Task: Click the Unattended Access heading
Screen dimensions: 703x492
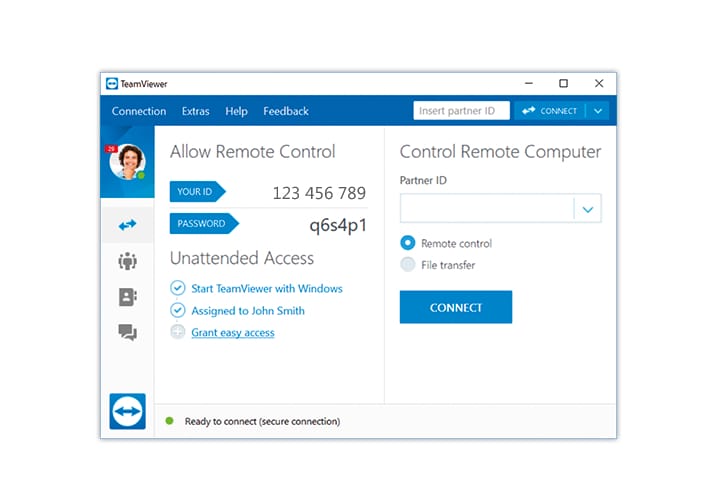Action: click(242, 258)
